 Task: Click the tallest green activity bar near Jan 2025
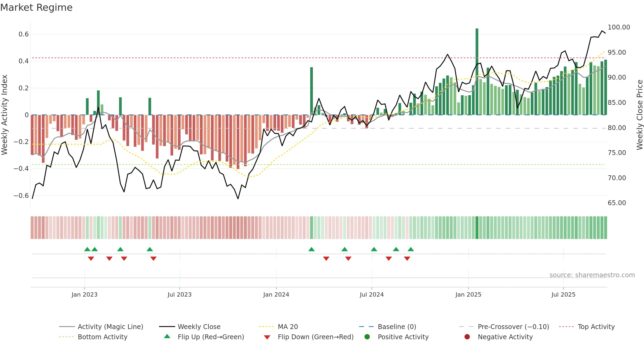477,72
